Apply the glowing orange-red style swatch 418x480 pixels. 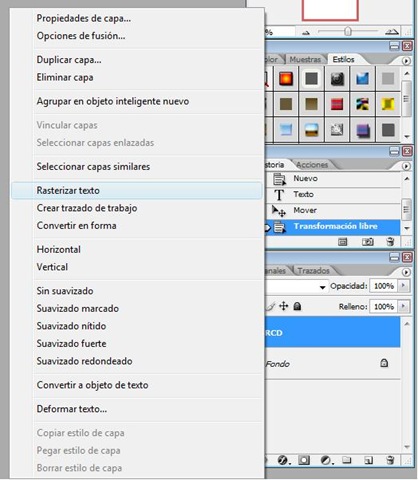286,79
